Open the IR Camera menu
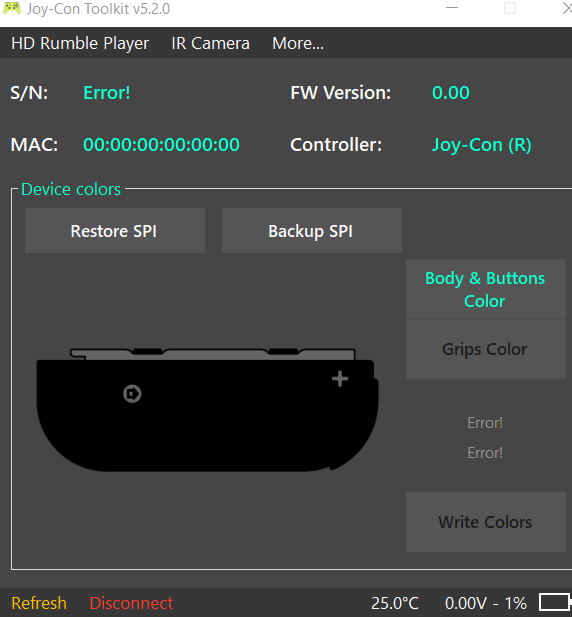572x617 pixels. (x=210, y=43)
